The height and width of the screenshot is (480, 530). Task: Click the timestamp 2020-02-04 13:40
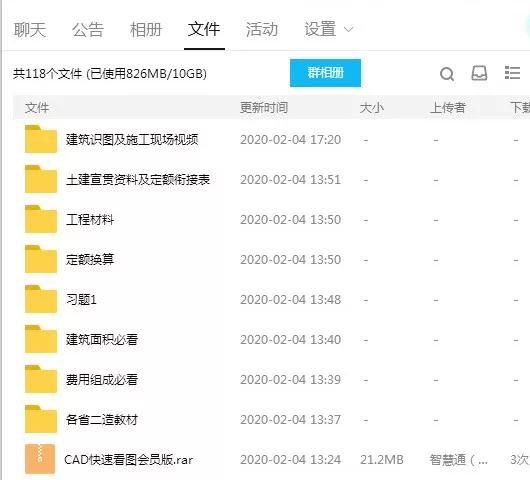tap(290, 339)
